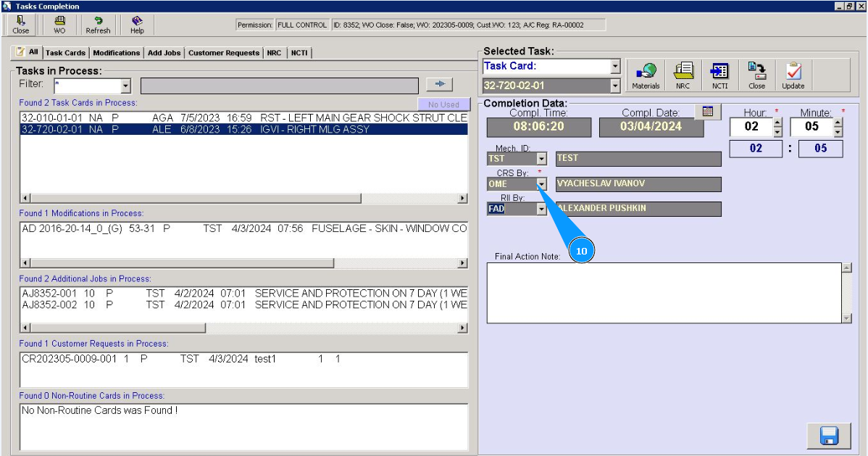
Task: Click the blue arrow filter apply button
Action: coord(440,83)
